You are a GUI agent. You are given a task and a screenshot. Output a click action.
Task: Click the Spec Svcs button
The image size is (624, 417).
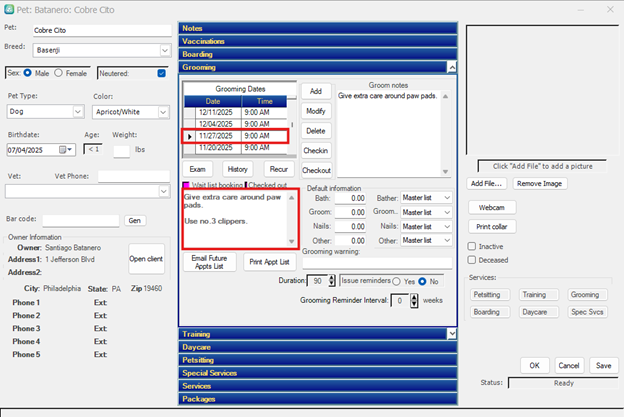pos(587,312)
